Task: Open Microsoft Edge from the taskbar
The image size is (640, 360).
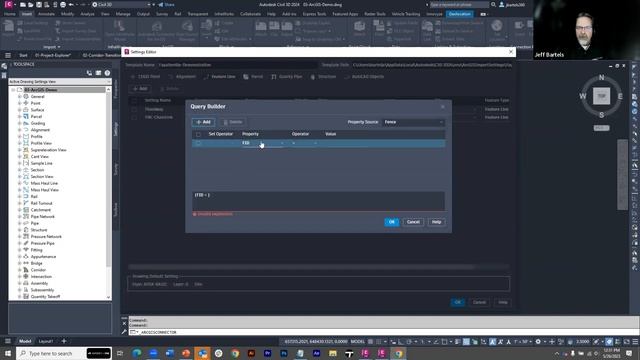Action: 137,353
